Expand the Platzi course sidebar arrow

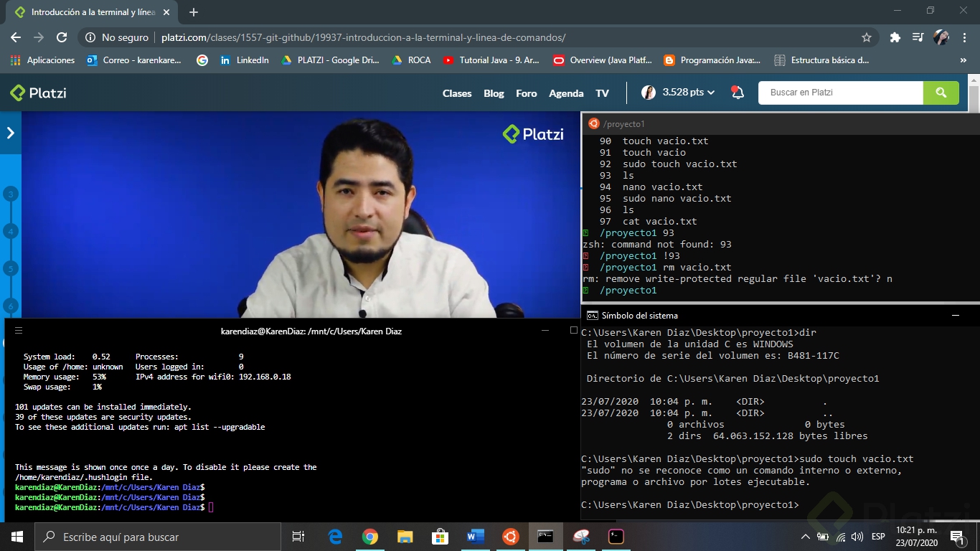coord(11,133)
